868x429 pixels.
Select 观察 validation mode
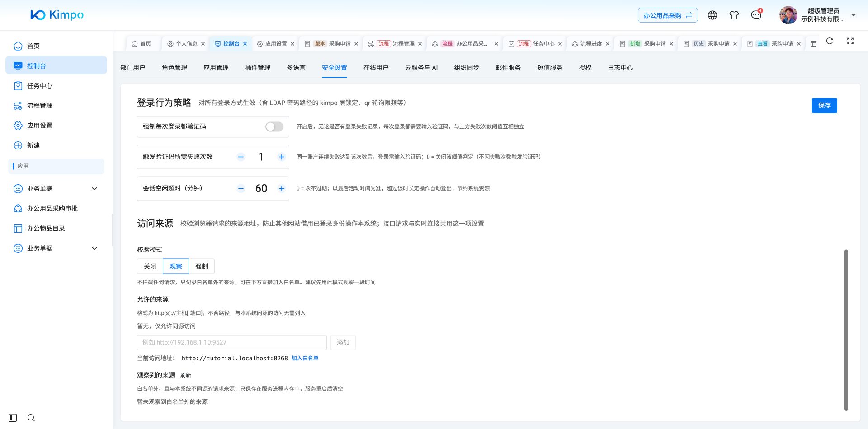coord(176,266)
